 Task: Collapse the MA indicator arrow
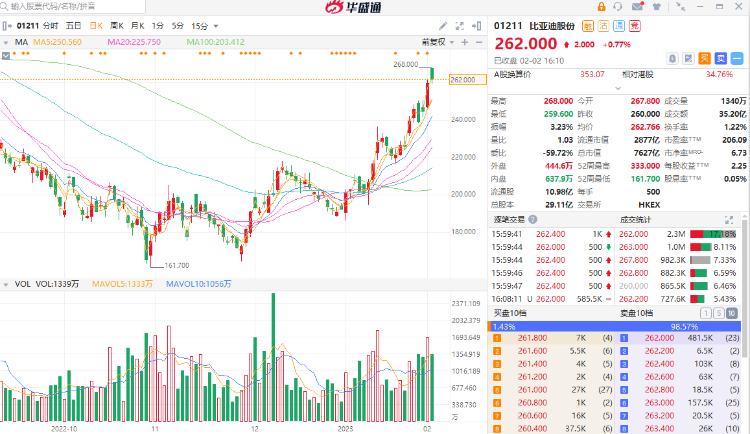click(6, 43)
